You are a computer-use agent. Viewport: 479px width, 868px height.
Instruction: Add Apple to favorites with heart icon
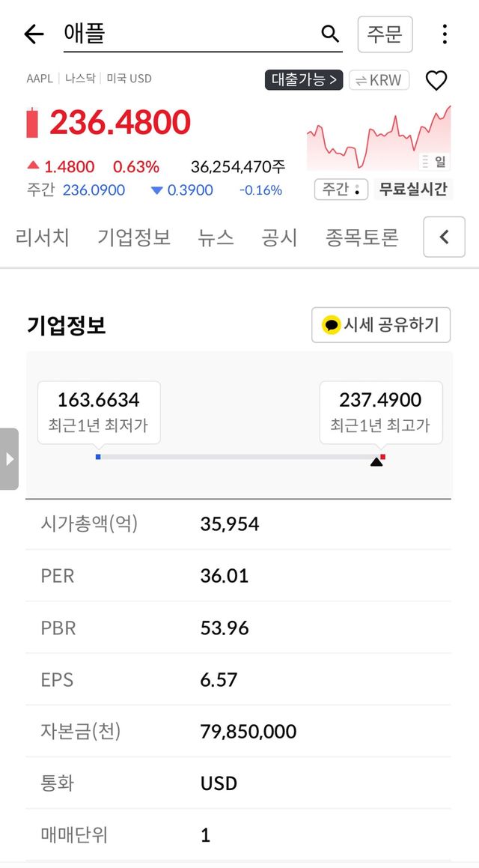click(x=436, y=80)
